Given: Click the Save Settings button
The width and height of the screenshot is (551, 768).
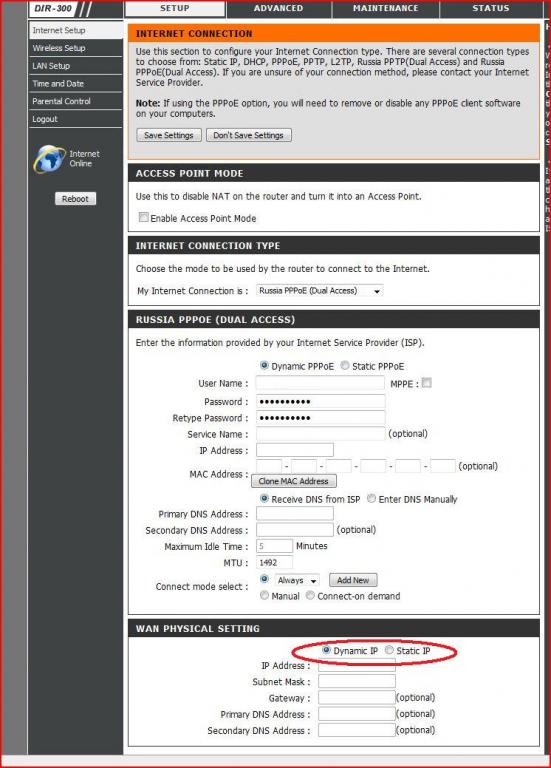Looking at the screenshot, I should click(x=168, y=135).
